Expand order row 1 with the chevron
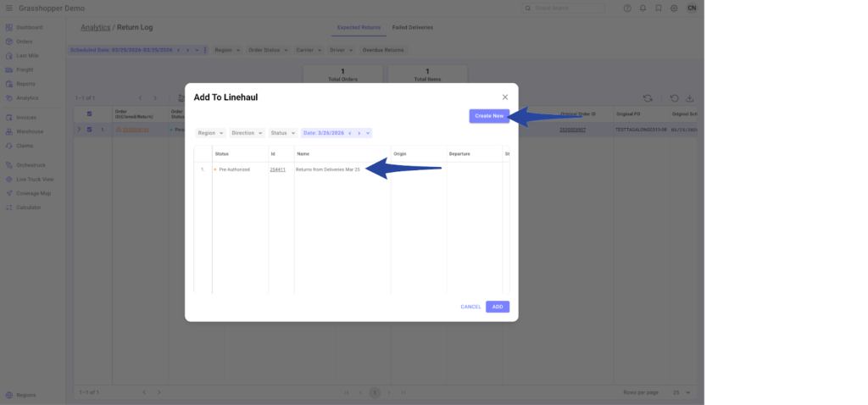 79,130
